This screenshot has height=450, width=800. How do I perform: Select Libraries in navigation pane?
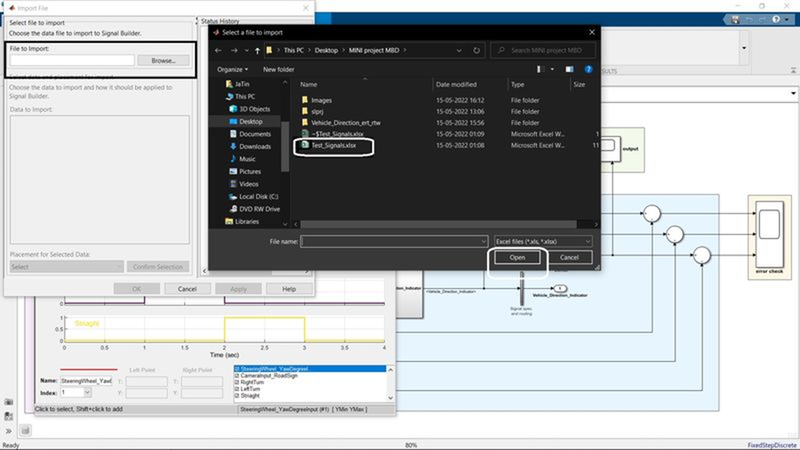point(246,221)
